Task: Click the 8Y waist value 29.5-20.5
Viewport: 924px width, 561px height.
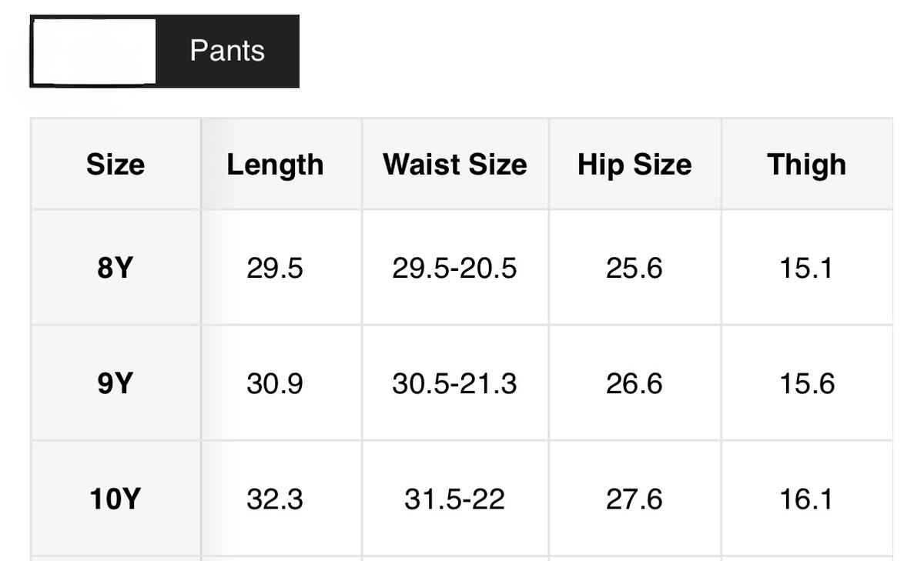Action: [454, 269]
